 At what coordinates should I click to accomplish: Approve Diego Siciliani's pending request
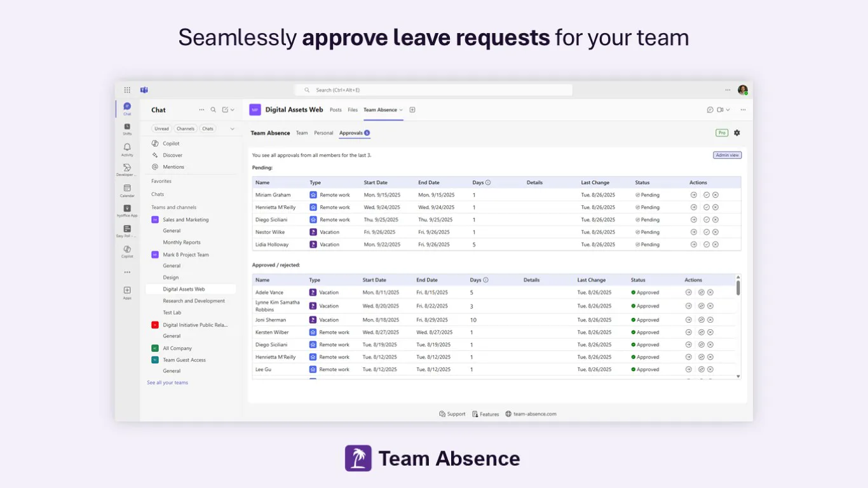click(707, 220)
